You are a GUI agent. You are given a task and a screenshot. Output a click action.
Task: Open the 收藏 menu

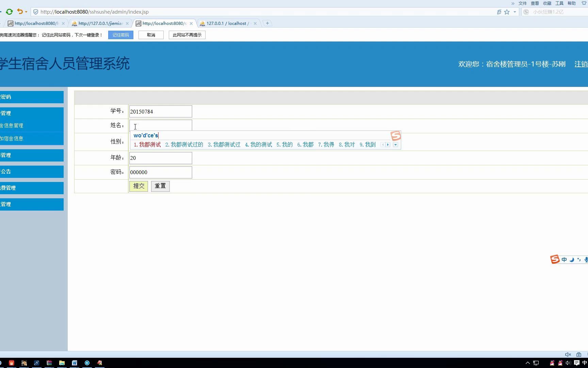pyautogui.click(x=547, y=3)
